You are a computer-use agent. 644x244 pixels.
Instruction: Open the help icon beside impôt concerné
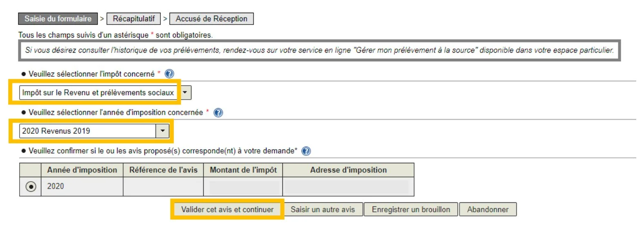[x=169, y=74]
